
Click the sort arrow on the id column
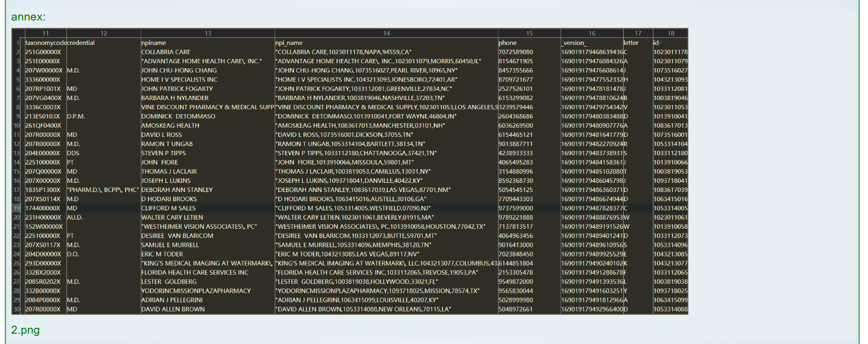660,43
